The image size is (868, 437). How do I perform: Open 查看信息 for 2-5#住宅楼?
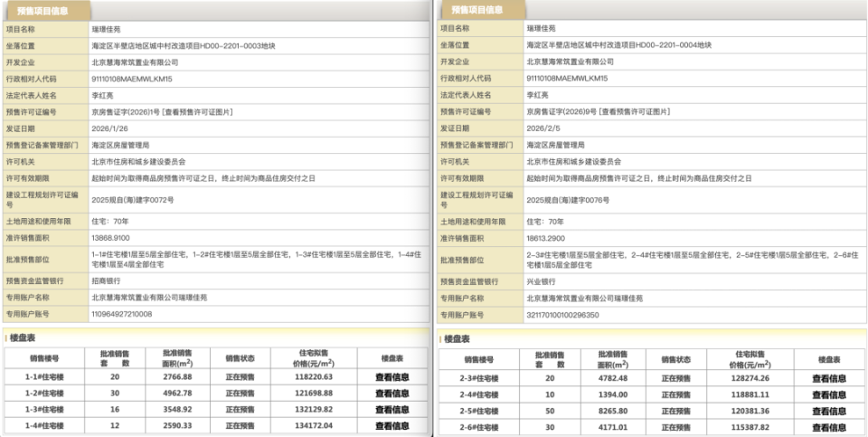click(829, 412)
